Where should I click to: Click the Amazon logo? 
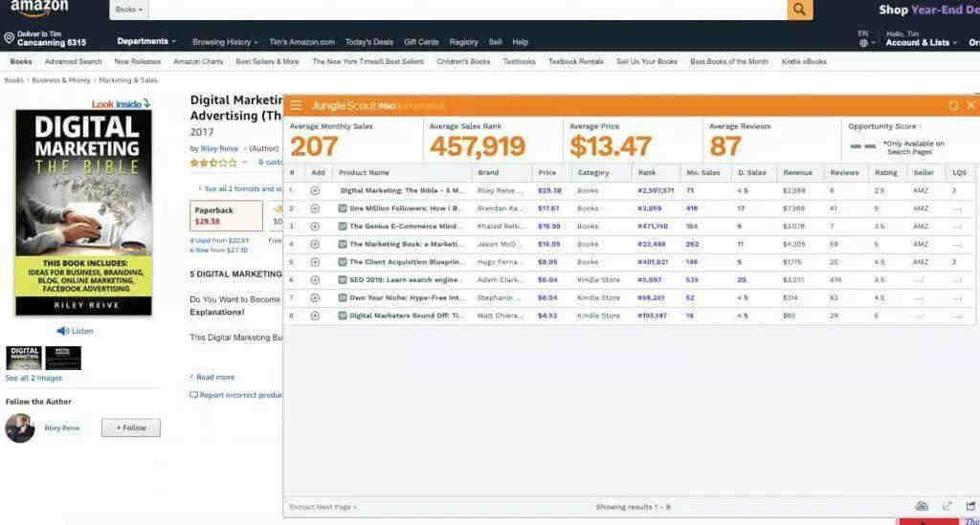click(38, 9)
